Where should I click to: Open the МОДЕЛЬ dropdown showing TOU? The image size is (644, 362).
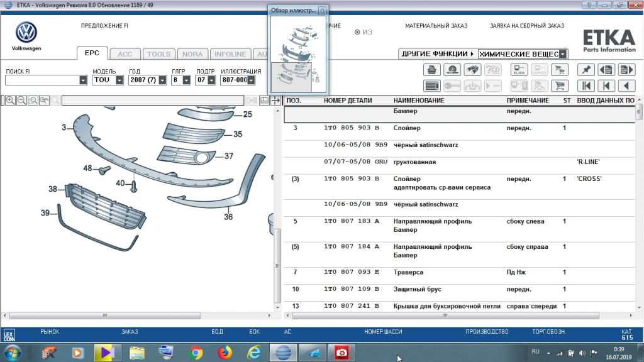(119, 80)
